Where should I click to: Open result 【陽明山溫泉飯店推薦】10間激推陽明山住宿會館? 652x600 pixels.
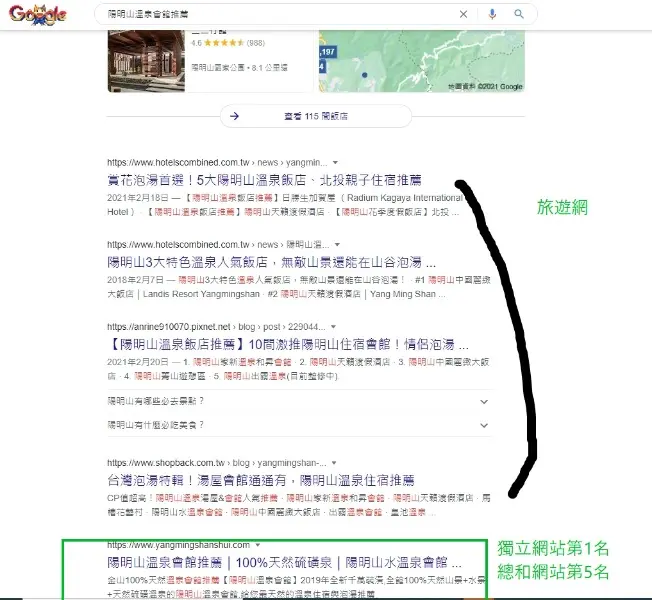(288, 344)
